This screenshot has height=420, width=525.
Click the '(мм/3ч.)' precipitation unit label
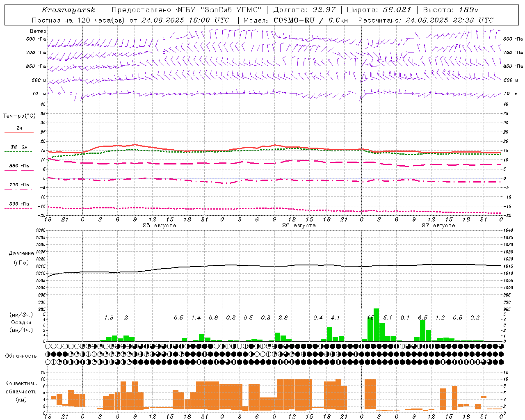point(21,315)
